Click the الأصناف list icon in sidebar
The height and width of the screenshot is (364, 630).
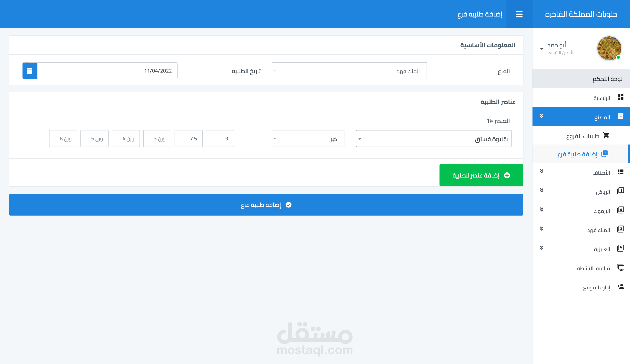tap(620, 172)
